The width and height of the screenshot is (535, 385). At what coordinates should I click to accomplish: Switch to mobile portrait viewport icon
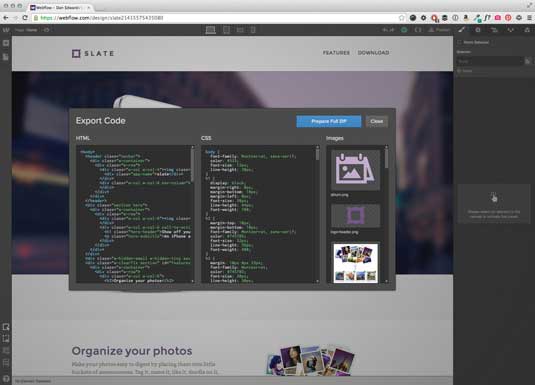click(253, 30)
